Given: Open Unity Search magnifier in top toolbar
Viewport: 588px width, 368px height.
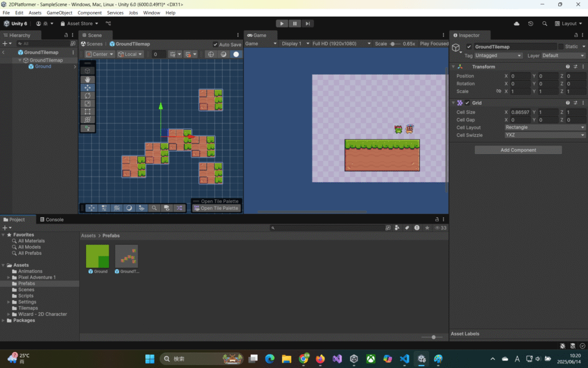Looking at the screenshot, I should coord(544,23).
